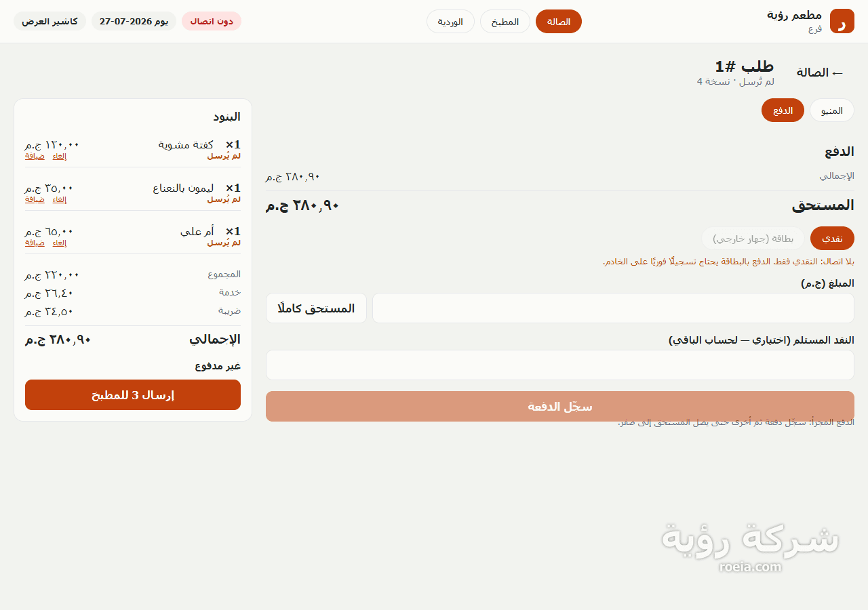Click سجّل الدفعة button
The image size is (868, 610).
tap(560, 407)
